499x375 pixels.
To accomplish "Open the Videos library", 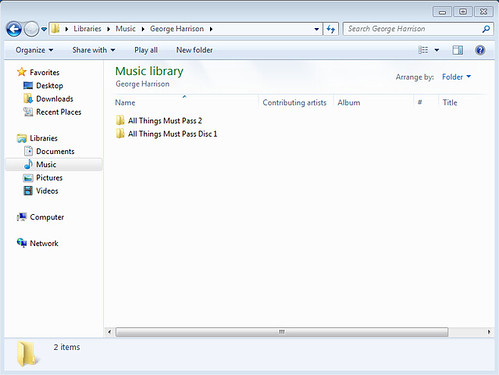I will pos(47,191).
